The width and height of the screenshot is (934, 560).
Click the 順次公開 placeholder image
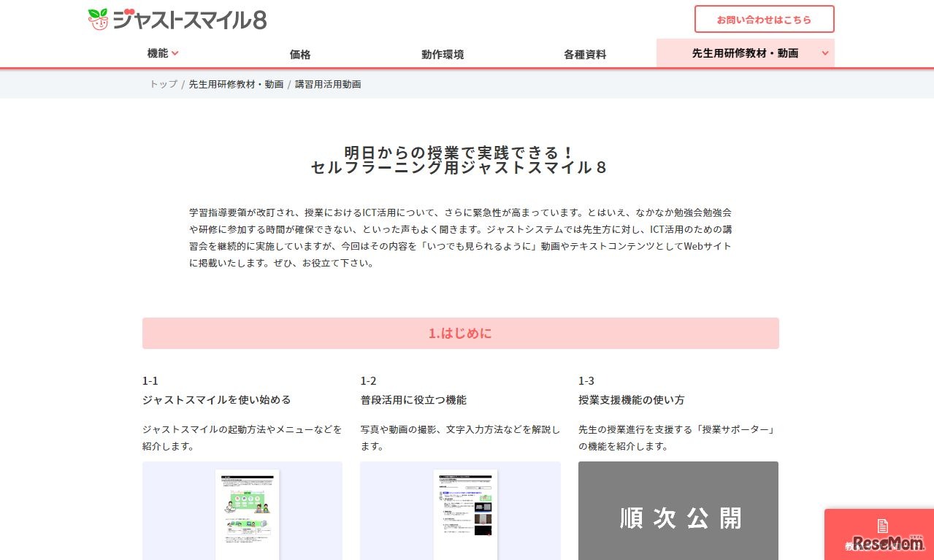click(x=678, y=511)
